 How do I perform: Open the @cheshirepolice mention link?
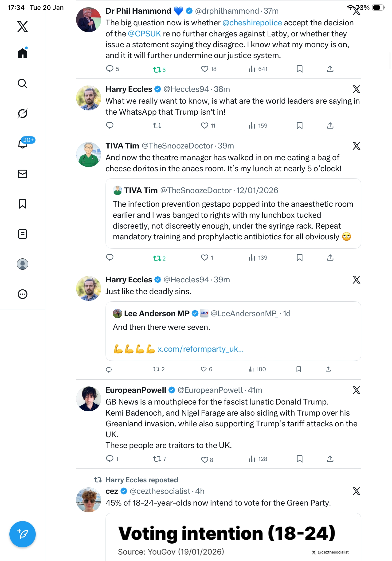pyautogui.click(x=252, y=23)
